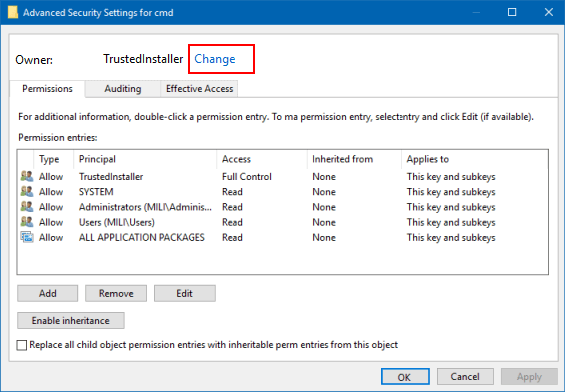Click the Cancel button

(x=465, y=377)
